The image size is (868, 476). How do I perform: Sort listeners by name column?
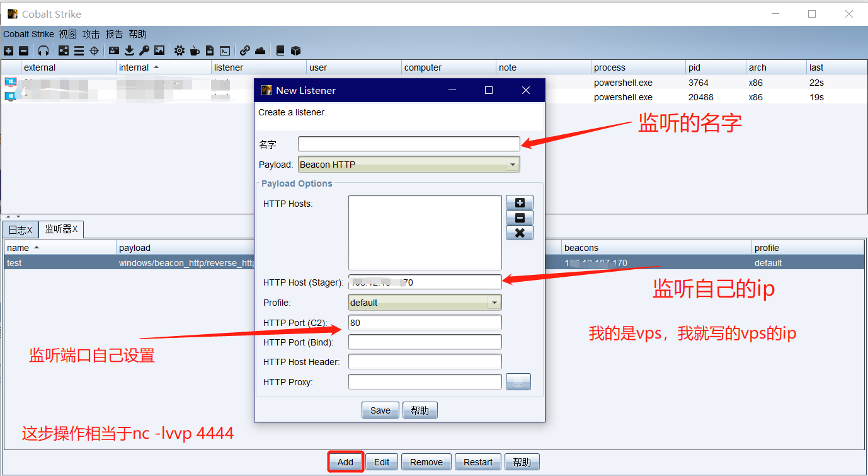pyautogui.click(x=60, y=248)
